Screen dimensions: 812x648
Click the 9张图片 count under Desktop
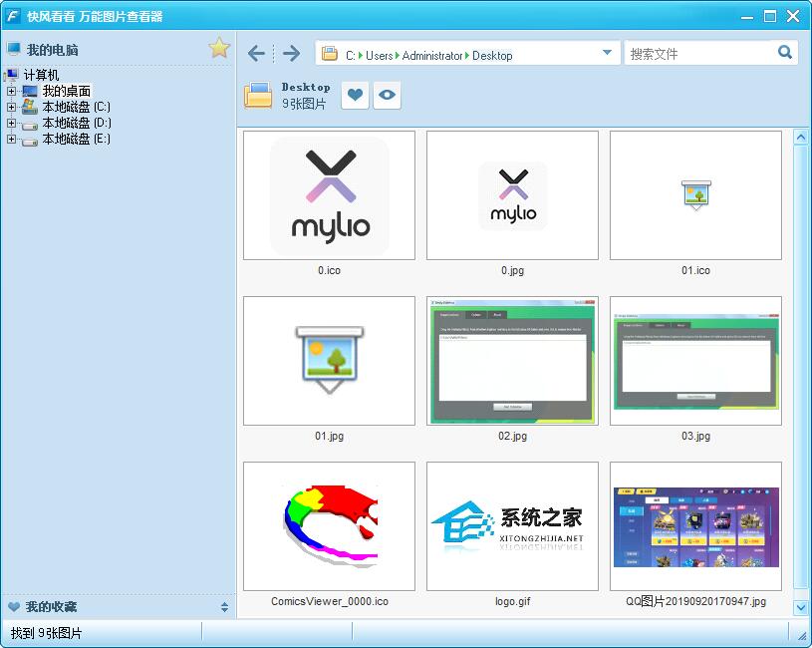click(x=304, y=104)
